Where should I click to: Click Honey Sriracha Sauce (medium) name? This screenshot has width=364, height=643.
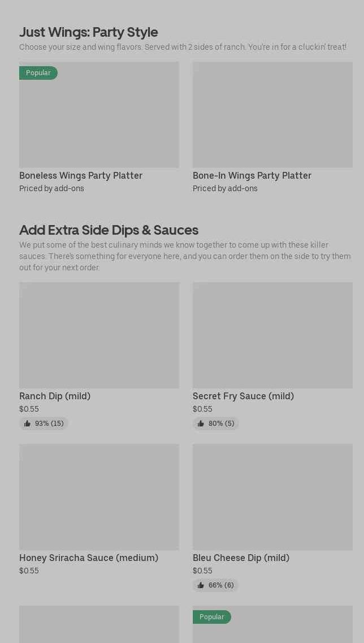click(x=89, y=558)
